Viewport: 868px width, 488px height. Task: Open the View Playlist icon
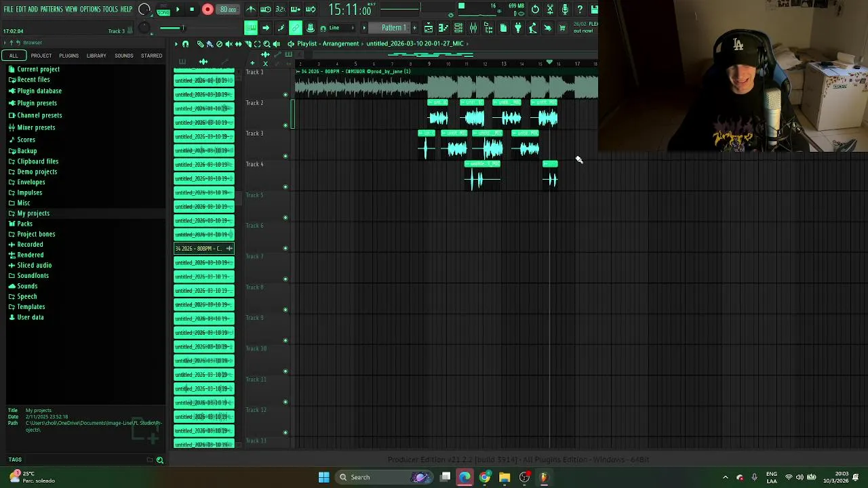[429, 28]
